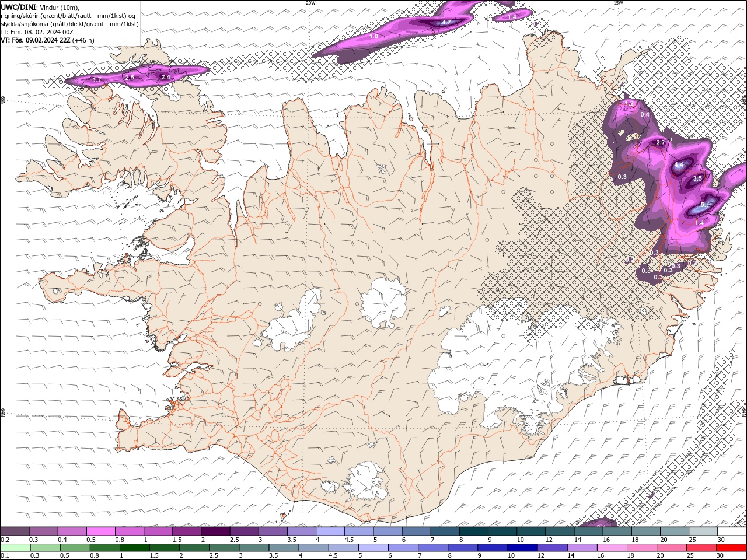Pick the pale grey 25 mm snow swatch
This screenshot has height=560, width=747.
[703, 531]
